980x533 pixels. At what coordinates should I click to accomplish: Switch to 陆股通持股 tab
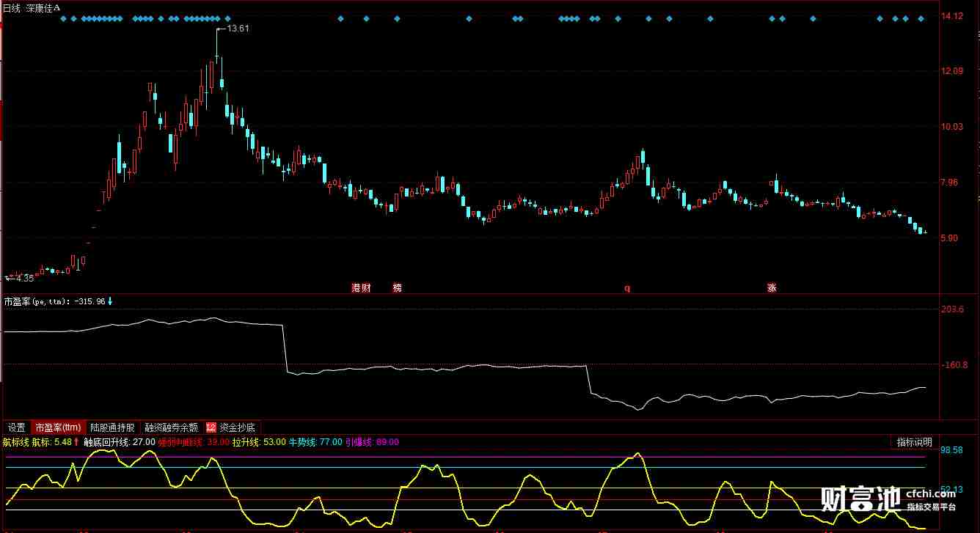(113, 427)
